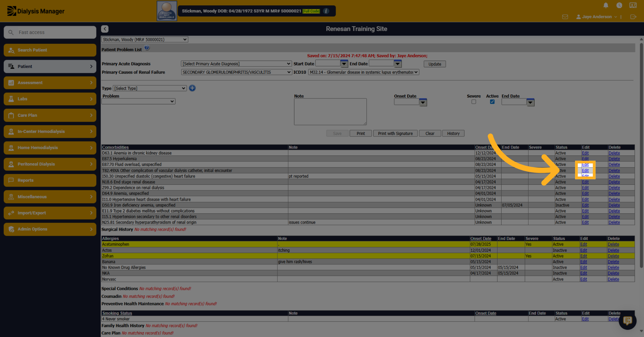
Task: Tick the Severe checkbox
Action: [474, 102]
